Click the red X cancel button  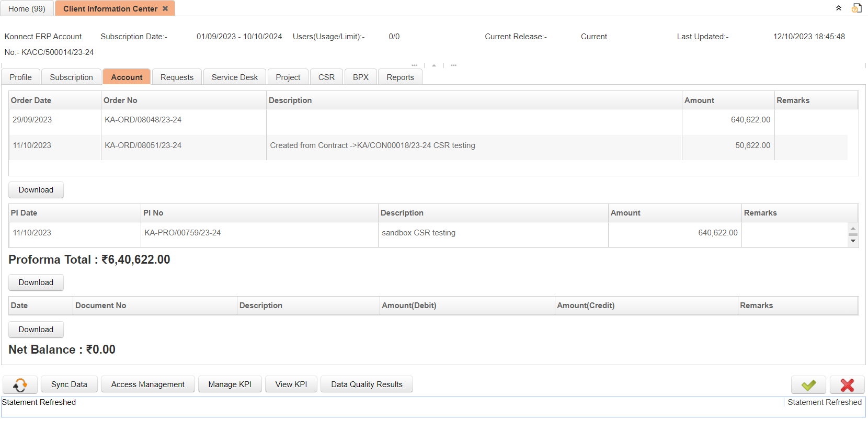tap(847, 384)
